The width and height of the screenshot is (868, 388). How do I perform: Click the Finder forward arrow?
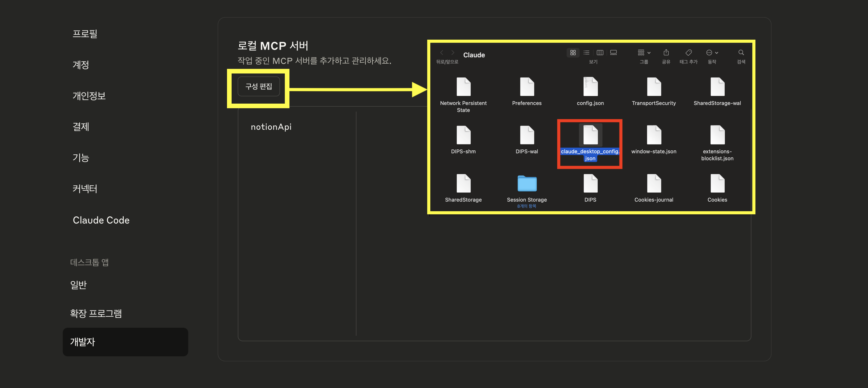[x=453, y=53]
